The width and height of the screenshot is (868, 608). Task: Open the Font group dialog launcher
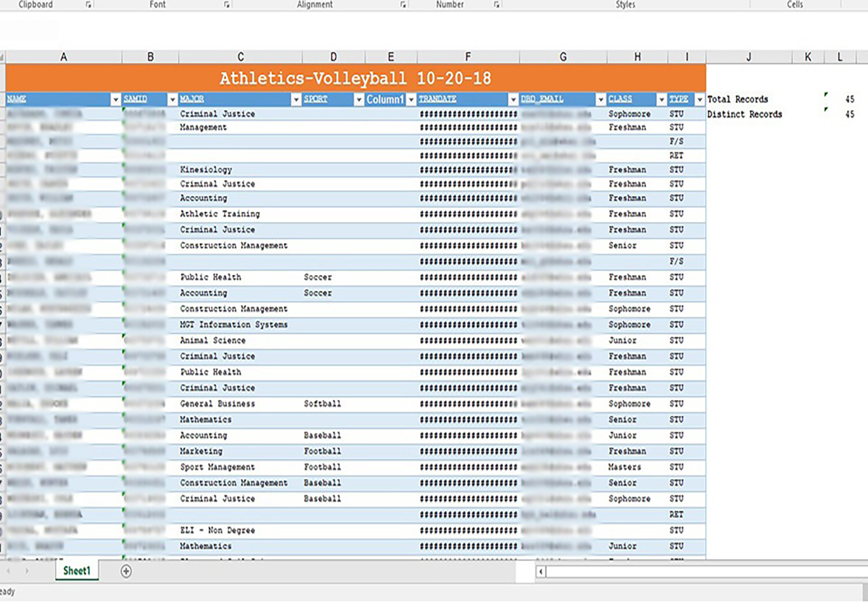coord(227,5)
